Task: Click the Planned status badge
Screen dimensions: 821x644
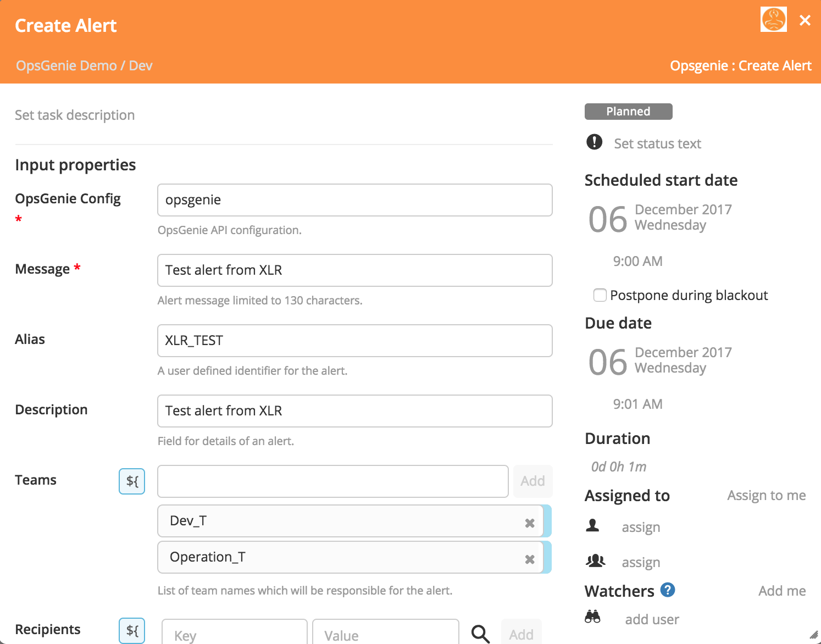Action: pos(628,112)
